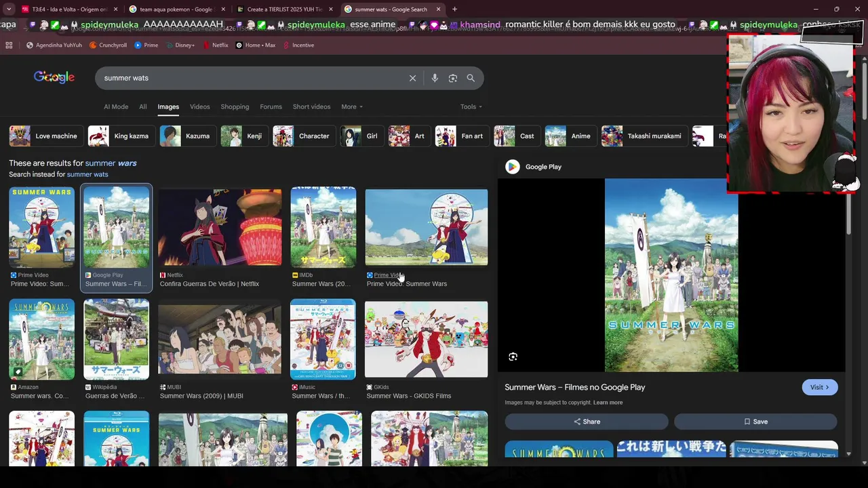Visit the Google Play source page
Viewport: 868px width, 488px height.
tap(819, 387)
